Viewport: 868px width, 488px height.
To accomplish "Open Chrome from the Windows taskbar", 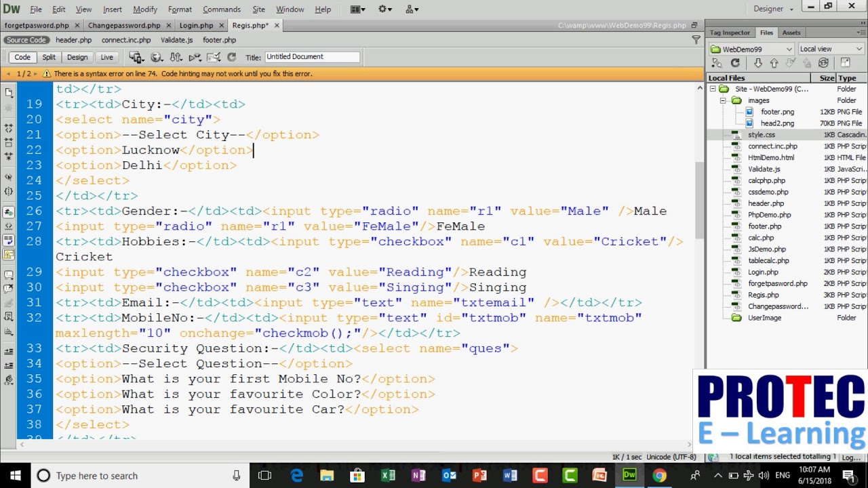I will 659,476.
